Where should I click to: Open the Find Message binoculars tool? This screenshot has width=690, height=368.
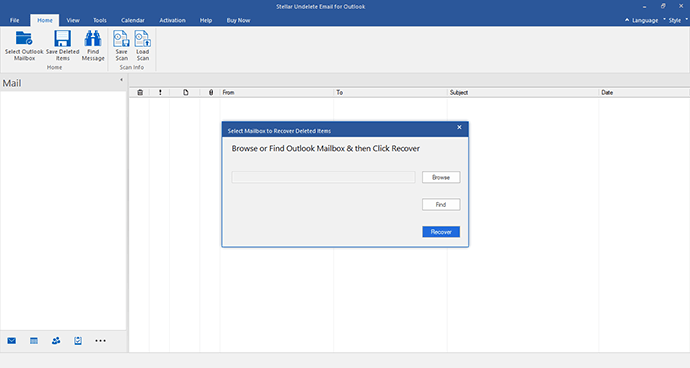tap(93, 39)
